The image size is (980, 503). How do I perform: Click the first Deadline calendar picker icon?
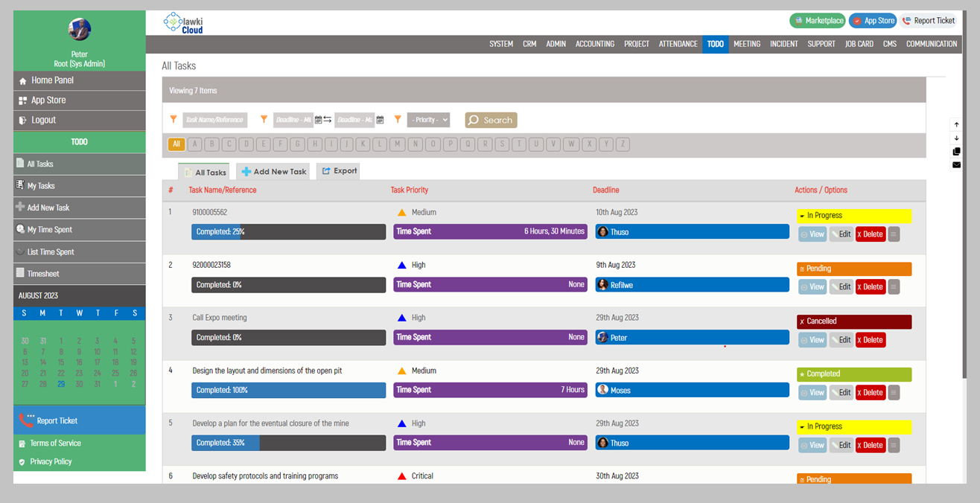(319, 120)
